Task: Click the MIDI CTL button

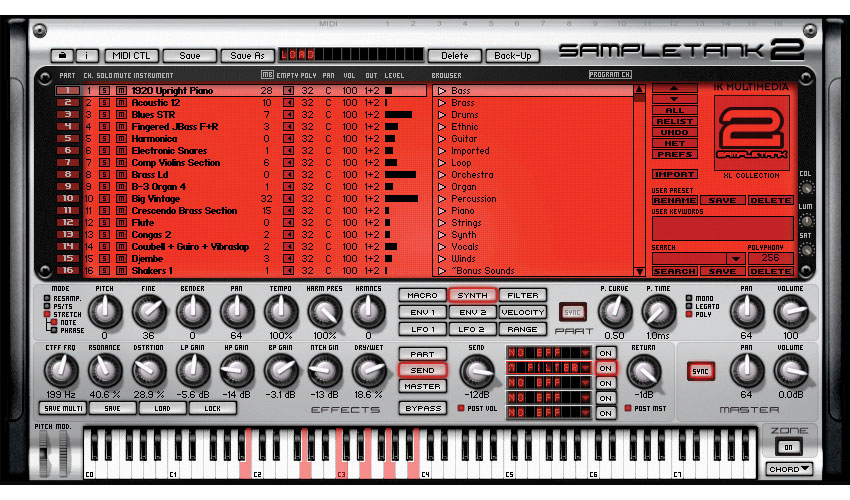Action: pyautogui.click(x=131, y=55)
